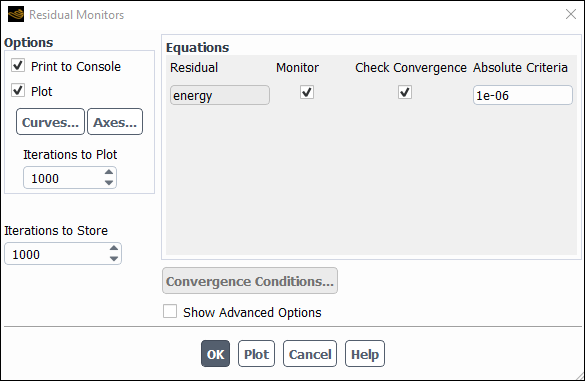Open the Curves settings
The height and width of the screenshot is (381, 585).
click(50, 122)
